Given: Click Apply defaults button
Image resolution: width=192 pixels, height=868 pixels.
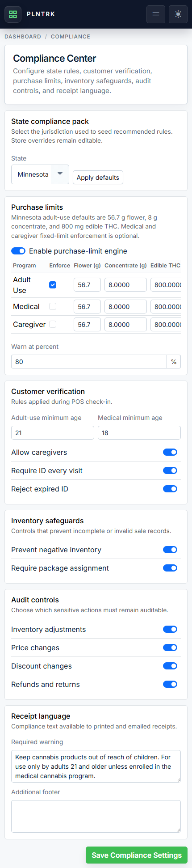Looking at the screenshot, I should coord(98,178).
